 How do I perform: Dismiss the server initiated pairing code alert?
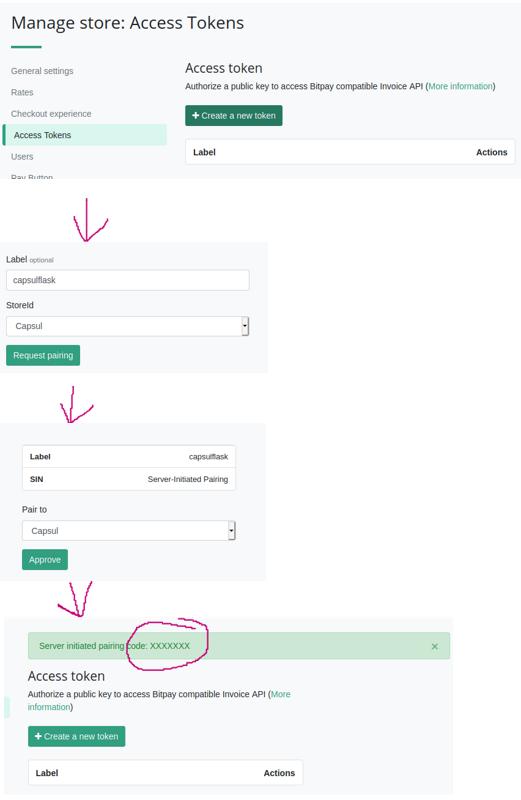[435, 646]
